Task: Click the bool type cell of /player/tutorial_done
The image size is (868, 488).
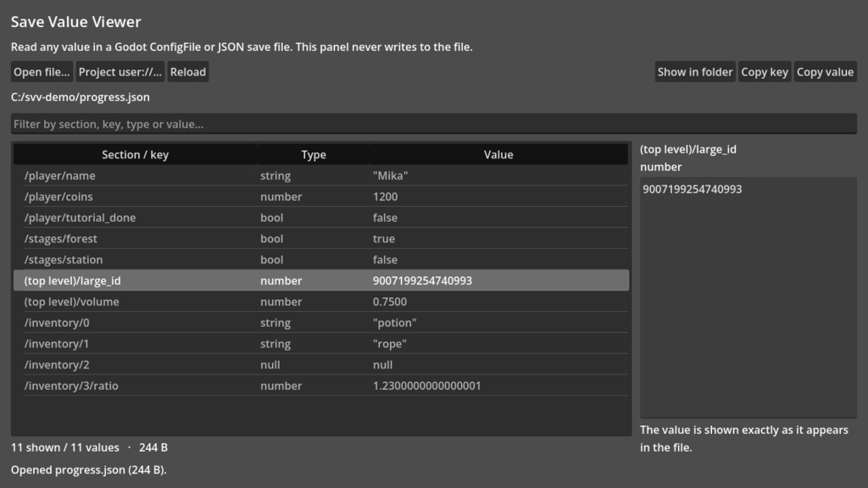Action: (x=272, y=218)
